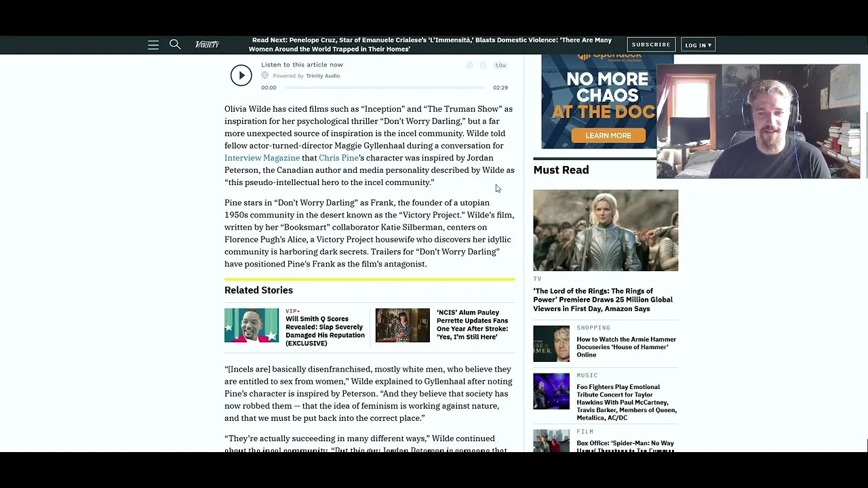The image size is (868, 488).
Task: Click LEARN MORE in the ad
Action: 608,136
